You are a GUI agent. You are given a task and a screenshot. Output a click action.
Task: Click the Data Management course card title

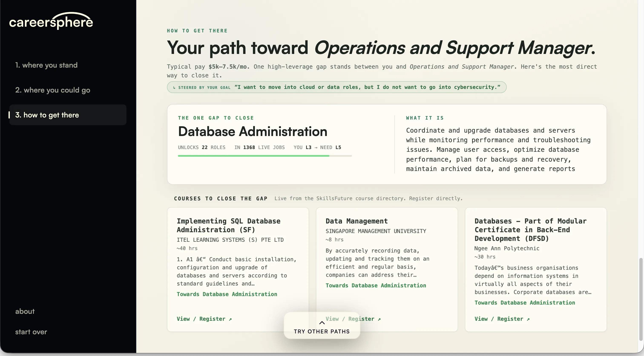pyautogui.click(x=356, y=221)
